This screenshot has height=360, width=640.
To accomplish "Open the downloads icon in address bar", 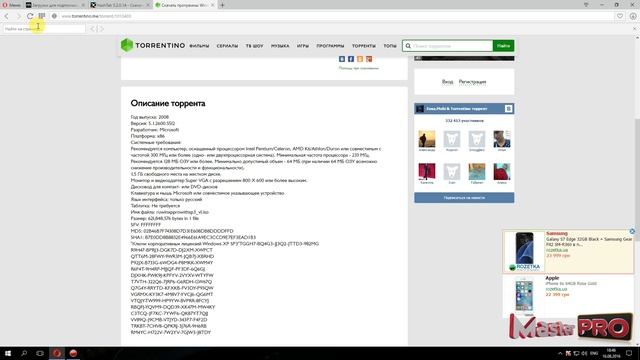I will pos(633,16).
